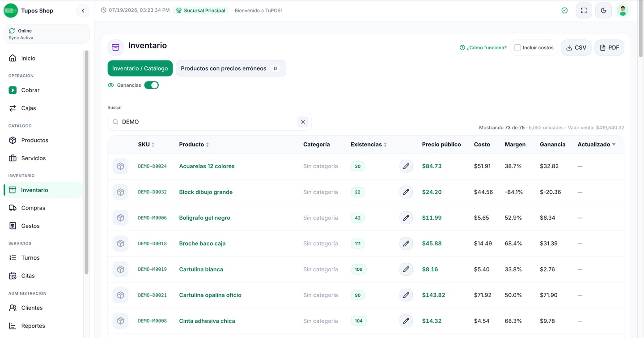Open the ¿Cómo funciona? help link
This screenshot has height=338, width=644.
tap(483, 47)
